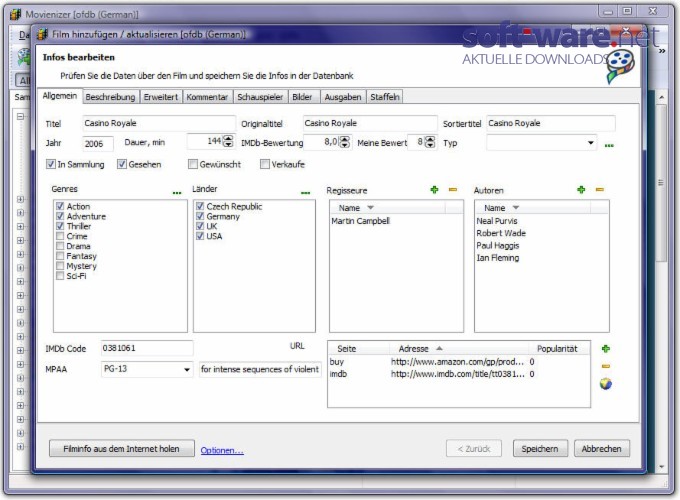The height and width of the screenshot is (500, 680).
Task: Click the Zurück button
Action: tap(474, 448)
